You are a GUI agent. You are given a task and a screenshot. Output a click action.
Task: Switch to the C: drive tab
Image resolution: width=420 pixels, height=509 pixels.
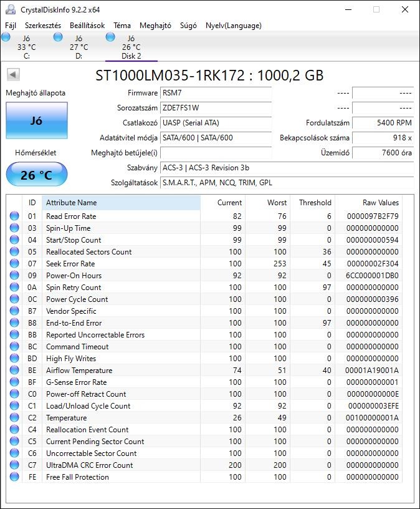27,47
